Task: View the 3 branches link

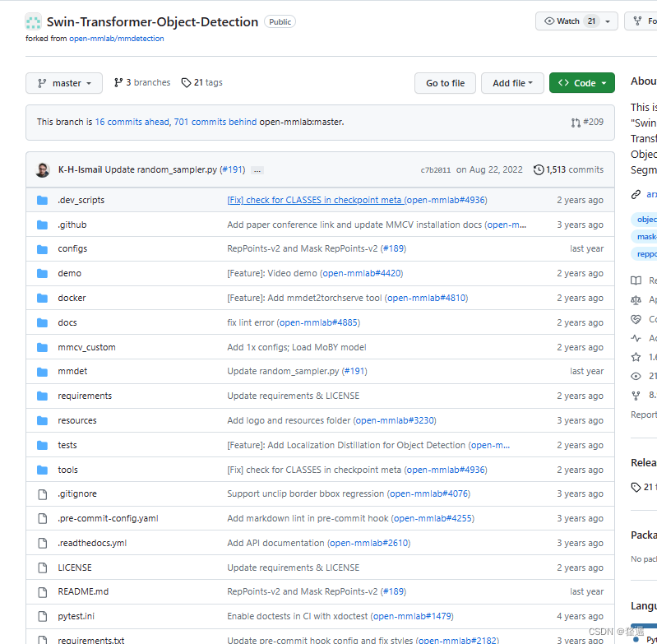Action: point(142,82)
